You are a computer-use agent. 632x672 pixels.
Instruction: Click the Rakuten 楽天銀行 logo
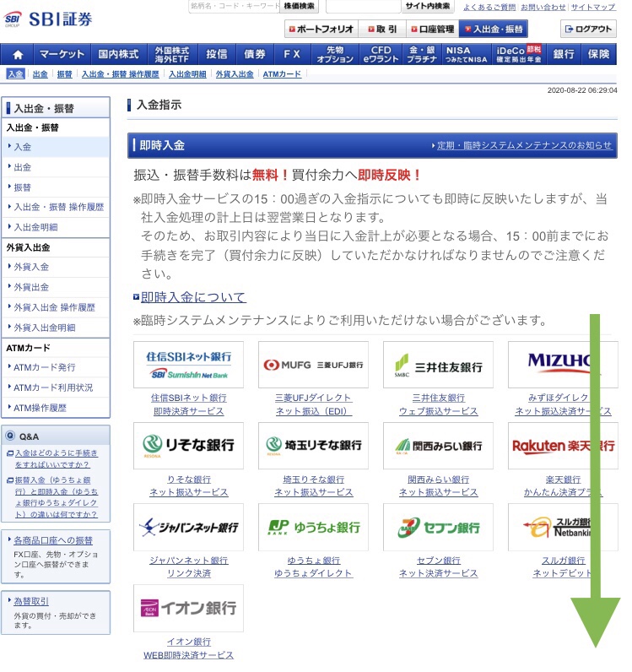[563, 446]
